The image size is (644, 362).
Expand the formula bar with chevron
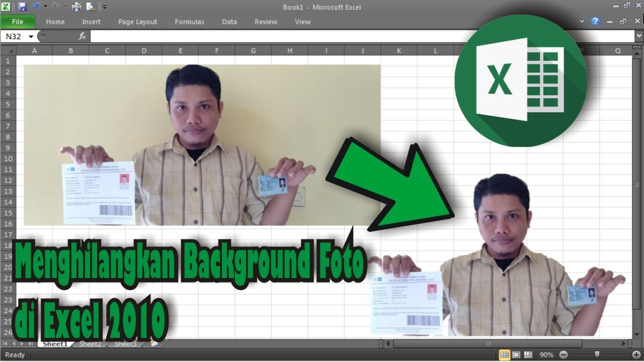tap(638, 36)
